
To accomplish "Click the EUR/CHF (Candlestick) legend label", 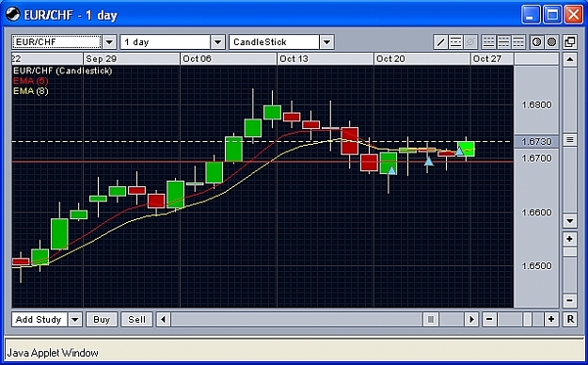I will coord(63,71).
